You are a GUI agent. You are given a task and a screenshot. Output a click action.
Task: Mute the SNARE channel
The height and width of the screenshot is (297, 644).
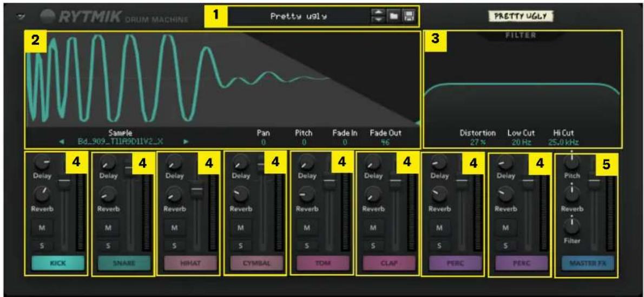tap(108, 228)
